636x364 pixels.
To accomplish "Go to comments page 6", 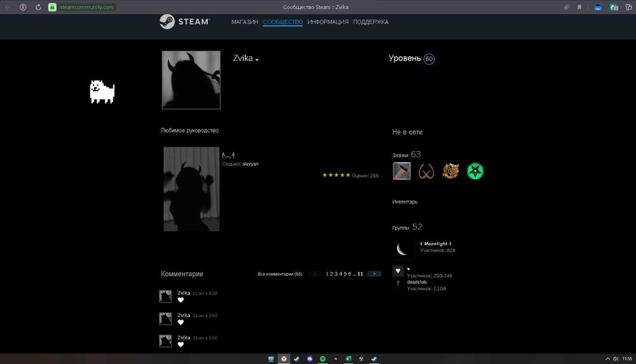I will 350,274.
